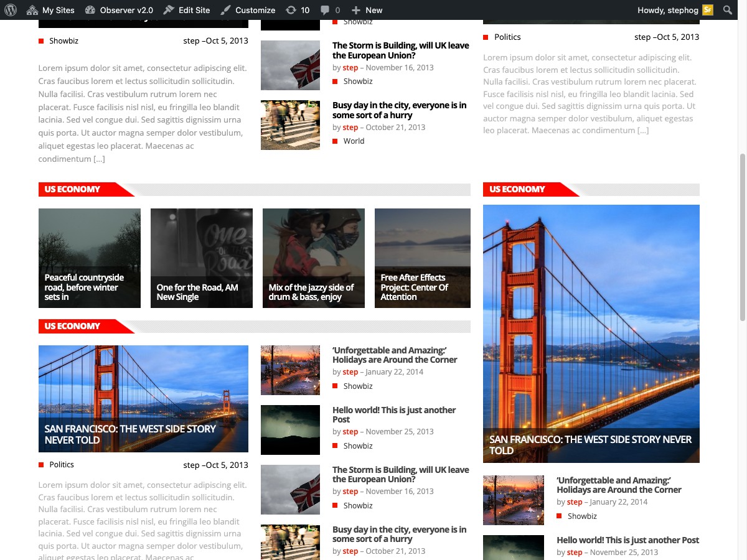Open 'One for the Road, AM New Single' tile
747x560 pixels.
[x=202, y=258]
